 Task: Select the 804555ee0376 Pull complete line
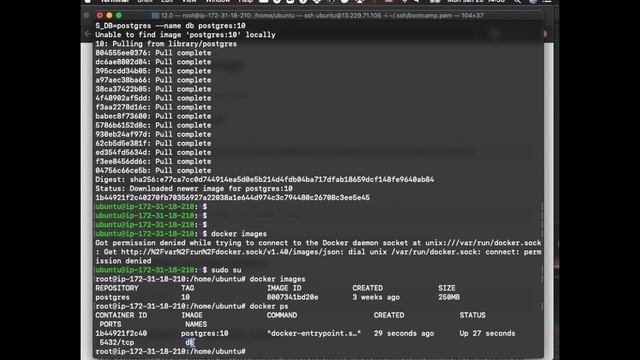(153, 53)
